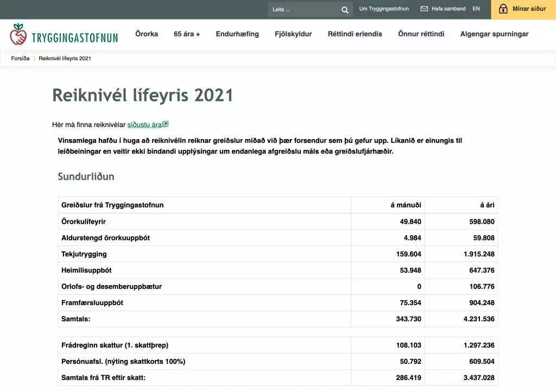Click Frádreginn skattur (1. skattþrep) label

[115, 345]
